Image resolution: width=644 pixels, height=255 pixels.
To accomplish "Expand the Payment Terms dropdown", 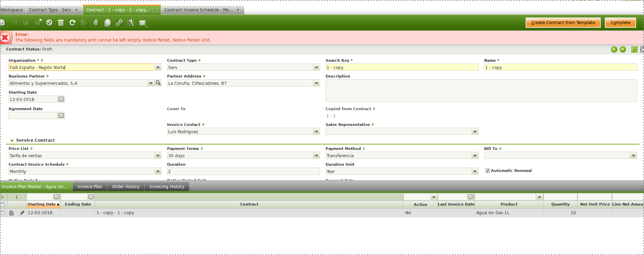I will [x=317, y=155].
